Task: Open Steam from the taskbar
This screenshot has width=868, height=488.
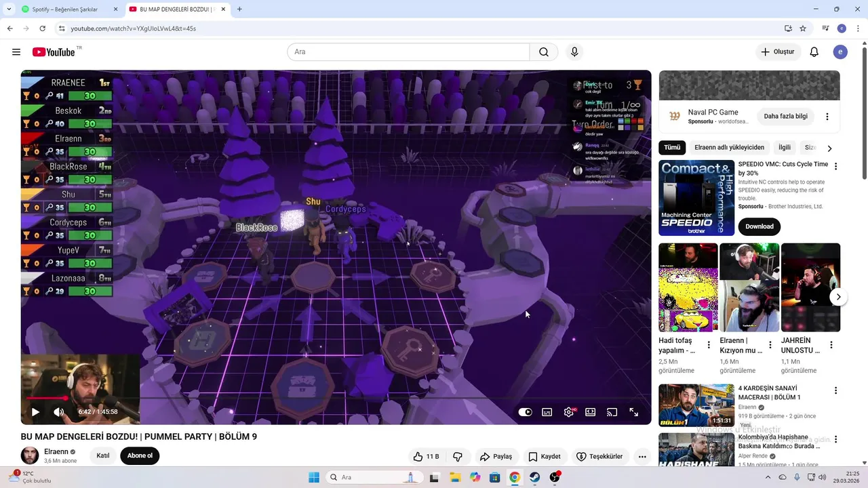Action: coord(535,477)
